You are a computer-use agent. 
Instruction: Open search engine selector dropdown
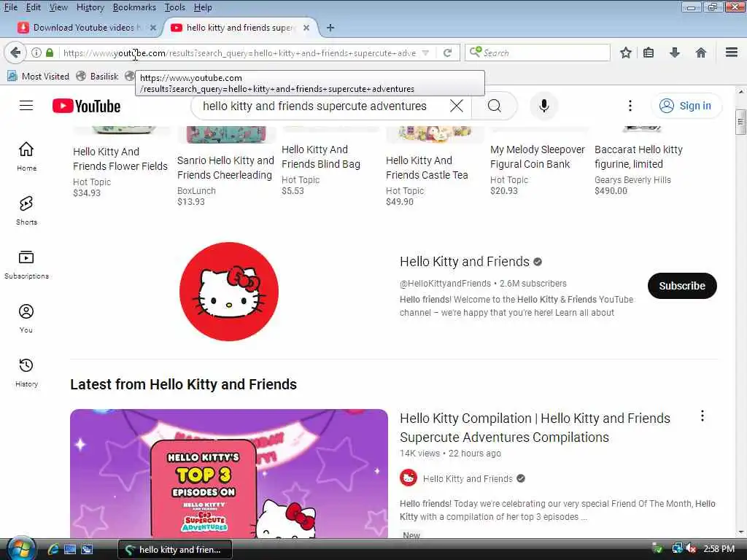pyautogui.click(x=475, y=52)
